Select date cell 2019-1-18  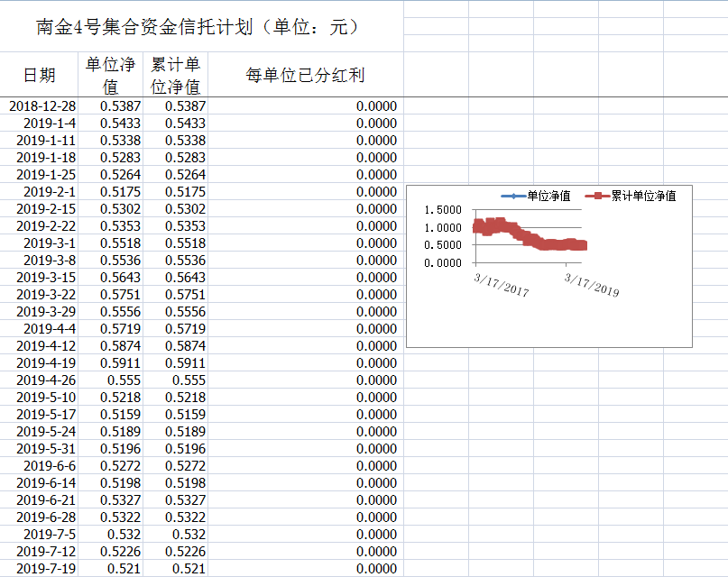point(39,157)
